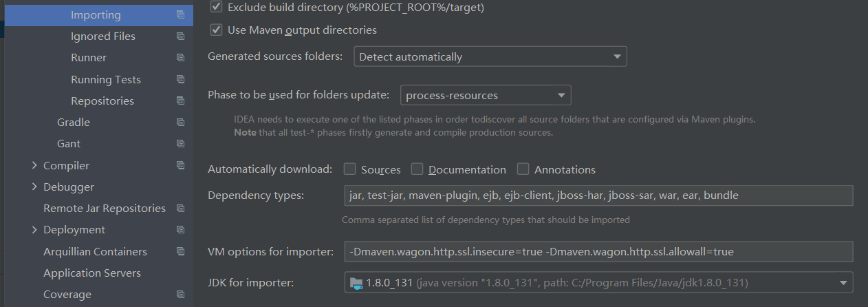The image size is (868, 307).
Task: Click the Automatically download label
Action: (270, 169)
